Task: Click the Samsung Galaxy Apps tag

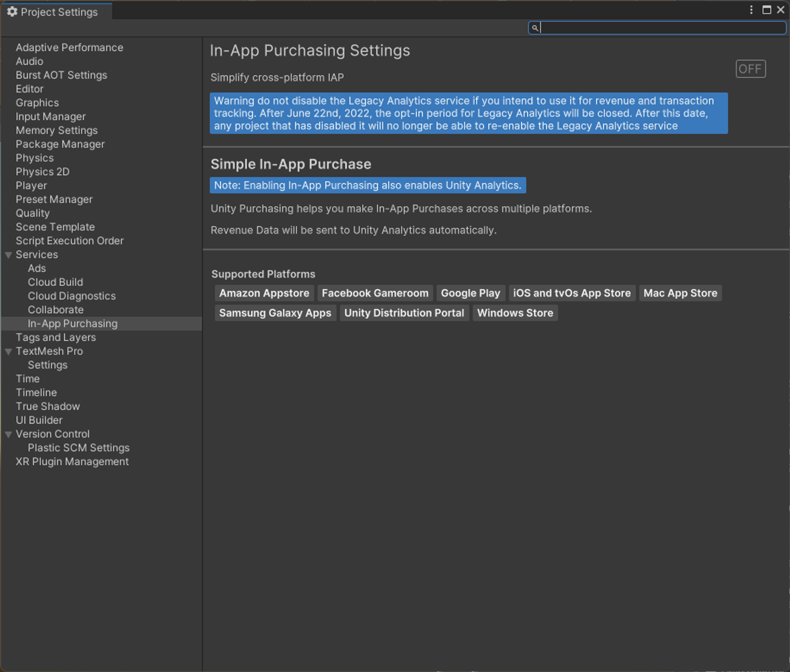Action: (x=275, y=313)
